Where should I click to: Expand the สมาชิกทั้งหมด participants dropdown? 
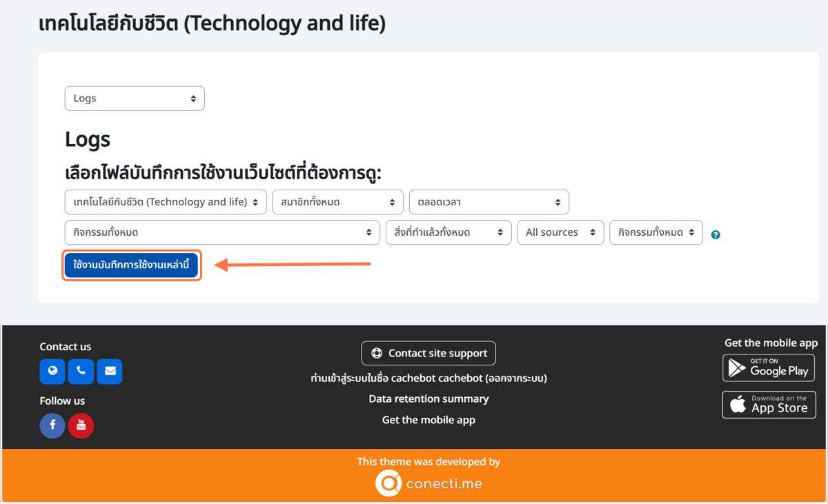pyautogui.click(x=337, y=202)
